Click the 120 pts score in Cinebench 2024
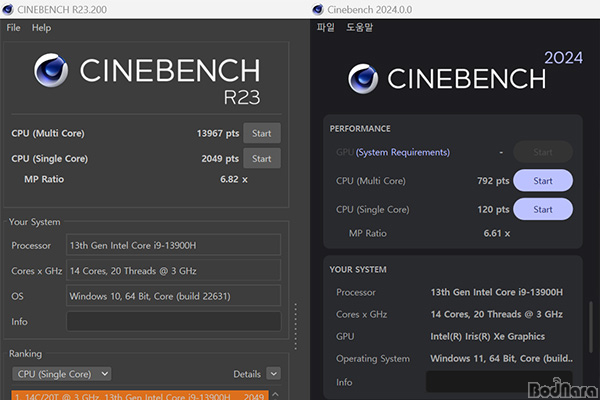The height and width of the screenshot is (400, 600). [493, 209]
